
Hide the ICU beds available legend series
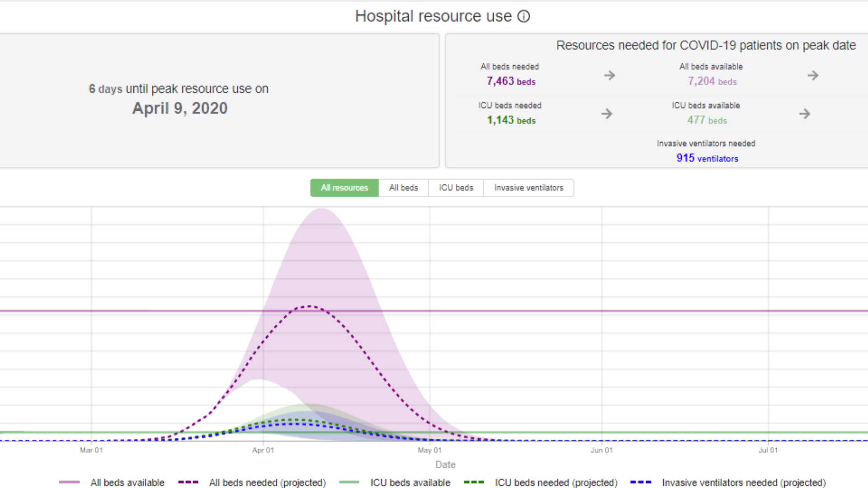point(410,483)
